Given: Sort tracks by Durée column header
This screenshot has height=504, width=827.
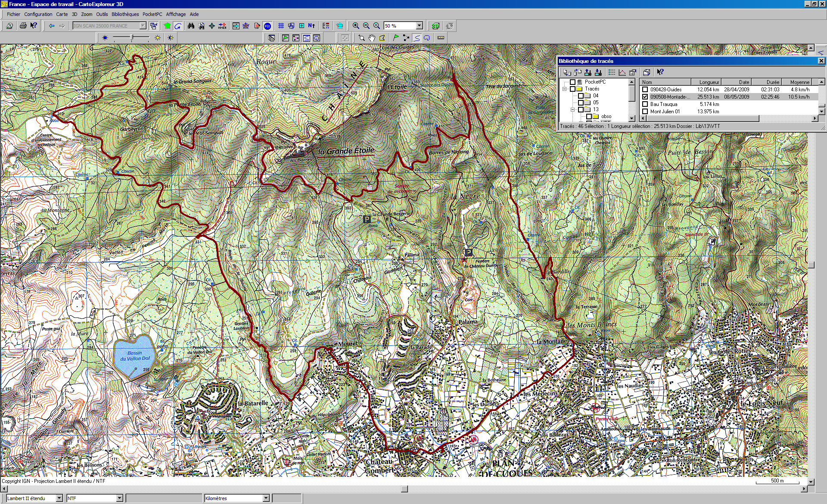Looking at the screenshot, I should coord(766,82).
